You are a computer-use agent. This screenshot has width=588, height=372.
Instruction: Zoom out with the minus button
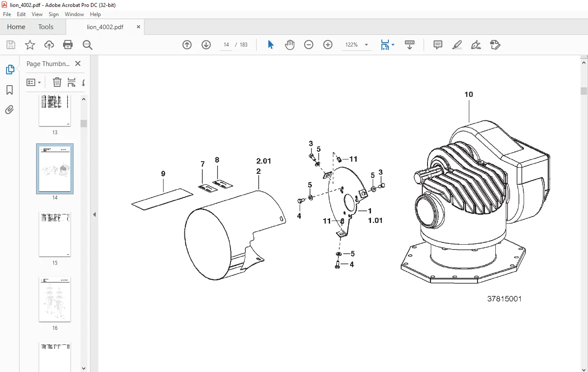[309, 45]
